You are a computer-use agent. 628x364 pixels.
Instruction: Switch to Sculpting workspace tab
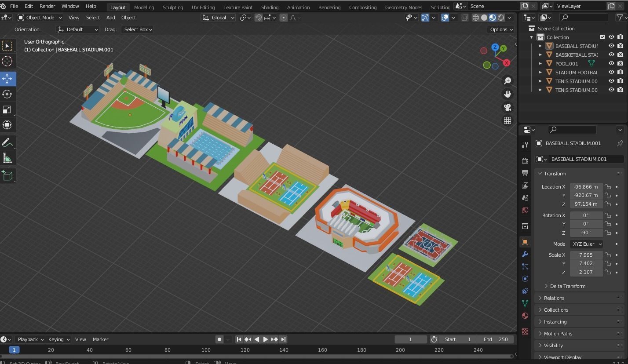click(173, 7)
